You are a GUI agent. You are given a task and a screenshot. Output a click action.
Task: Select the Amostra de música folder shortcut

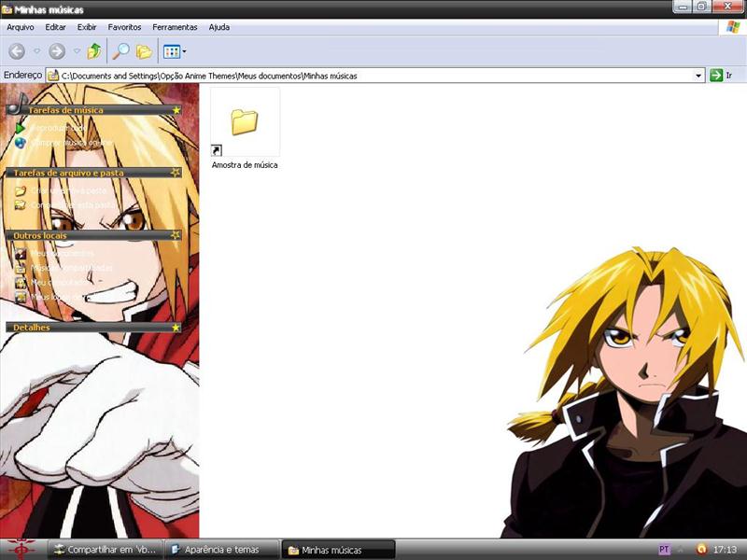(x=245, y=122)
